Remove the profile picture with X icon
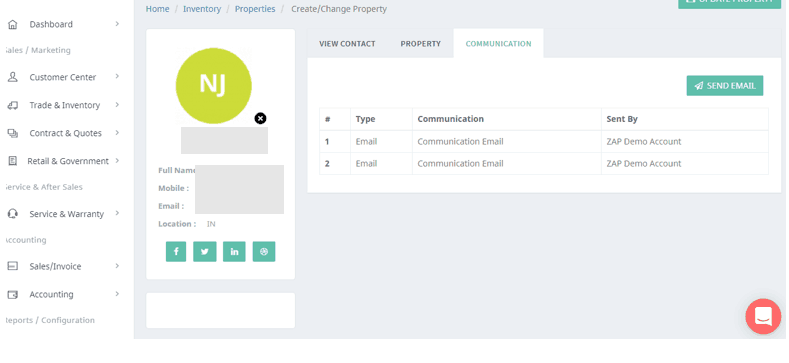Viewport: 789px width, 363px height. 260,118
